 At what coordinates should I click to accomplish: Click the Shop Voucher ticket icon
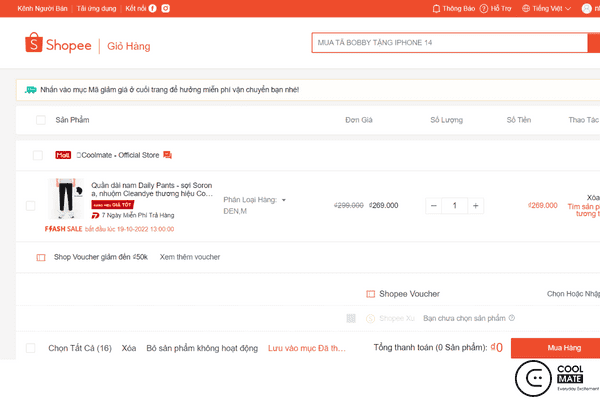[x=41, y=257]
